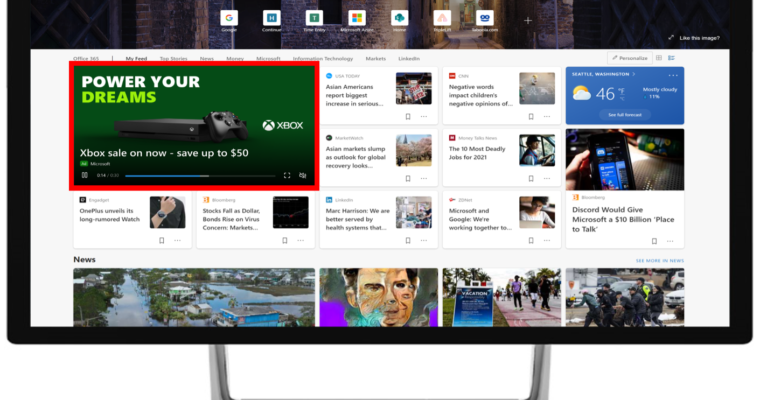Open more options for Discord story
Screen dimensions: 760x400
[670, 241]
